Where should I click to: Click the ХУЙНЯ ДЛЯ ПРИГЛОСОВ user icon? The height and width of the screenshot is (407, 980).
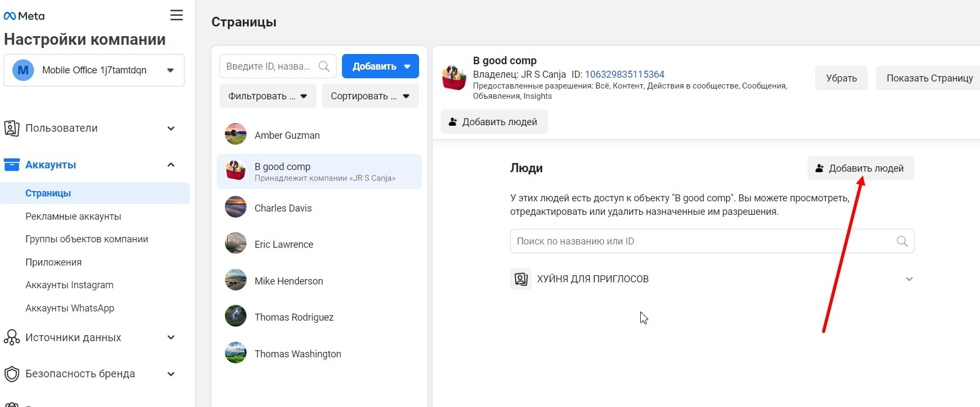click(521, 279)
